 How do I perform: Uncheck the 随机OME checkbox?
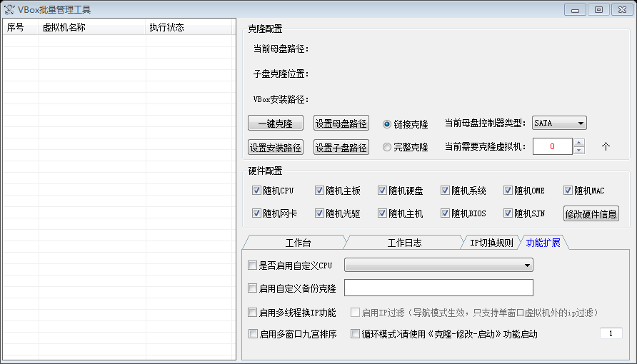coord(508,191)
